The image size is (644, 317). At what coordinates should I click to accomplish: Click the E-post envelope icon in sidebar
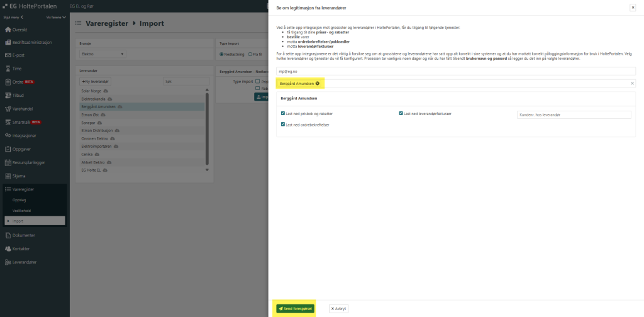pos(8,55)
